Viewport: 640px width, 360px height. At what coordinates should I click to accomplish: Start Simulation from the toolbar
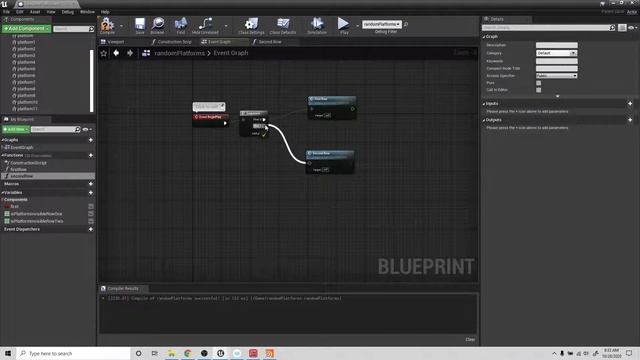coord(317,24)
